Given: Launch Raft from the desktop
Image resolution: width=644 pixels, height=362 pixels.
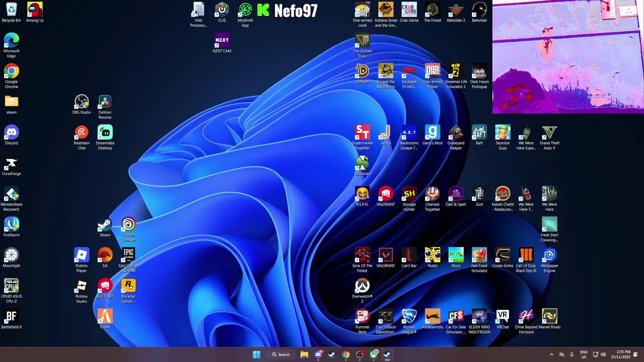Looking at the screenshot, I should tap(479, 135).
